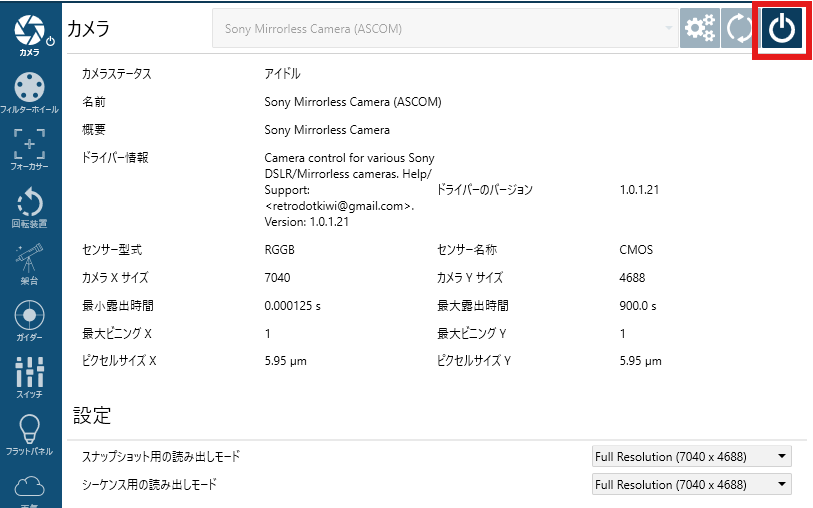Open the フラットパネル (flat panel) sidebar tab
The width and height of the screenshot is (813, 508).
pos(30,435)
